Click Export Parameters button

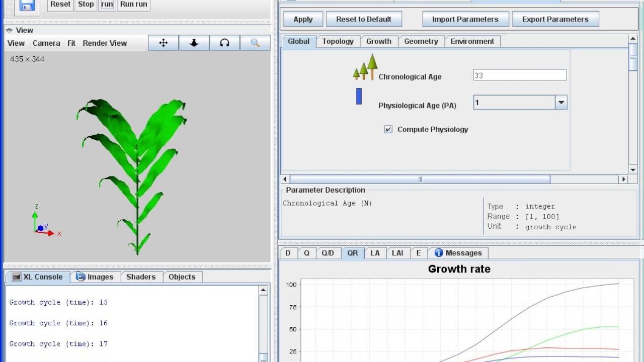pyautogui.click(x=555, y=19)
